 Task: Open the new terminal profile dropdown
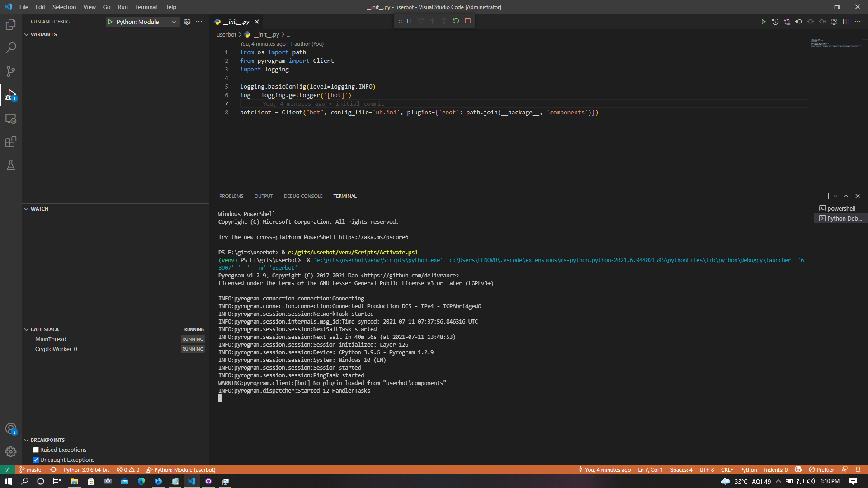[835, 196]
